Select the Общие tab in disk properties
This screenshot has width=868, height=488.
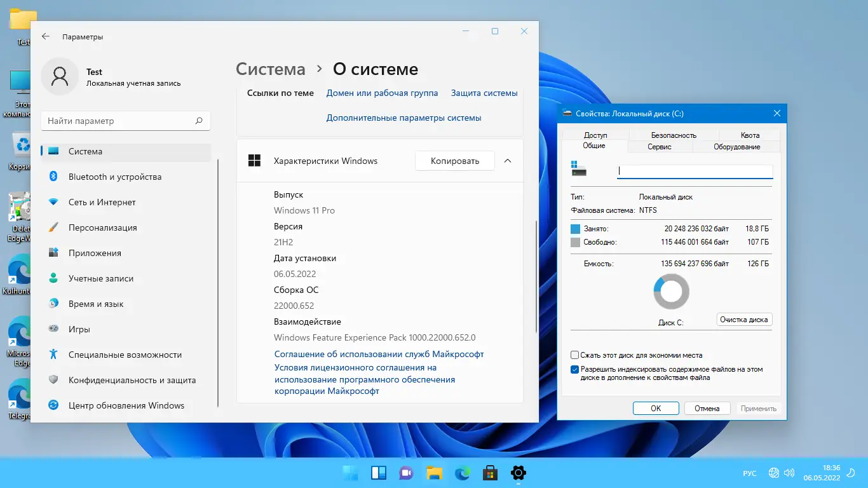[594, 146]
